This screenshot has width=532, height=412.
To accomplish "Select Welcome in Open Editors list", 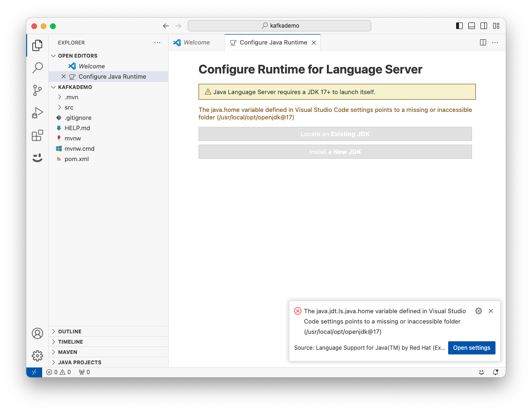I will [x=109, y=66].
